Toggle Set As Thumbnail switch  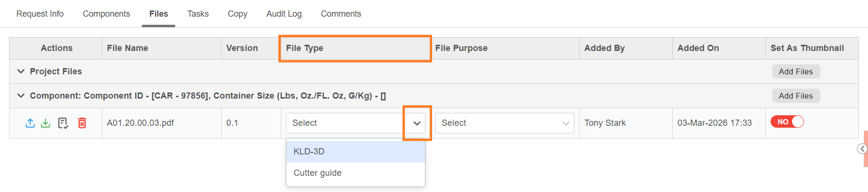tap(787, 122)
